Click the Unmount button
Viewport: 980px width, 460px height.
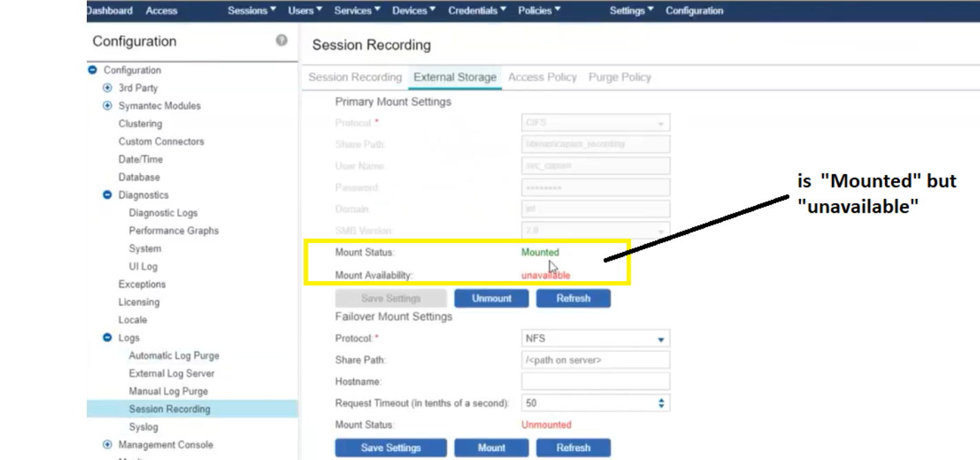pos(491,299)
